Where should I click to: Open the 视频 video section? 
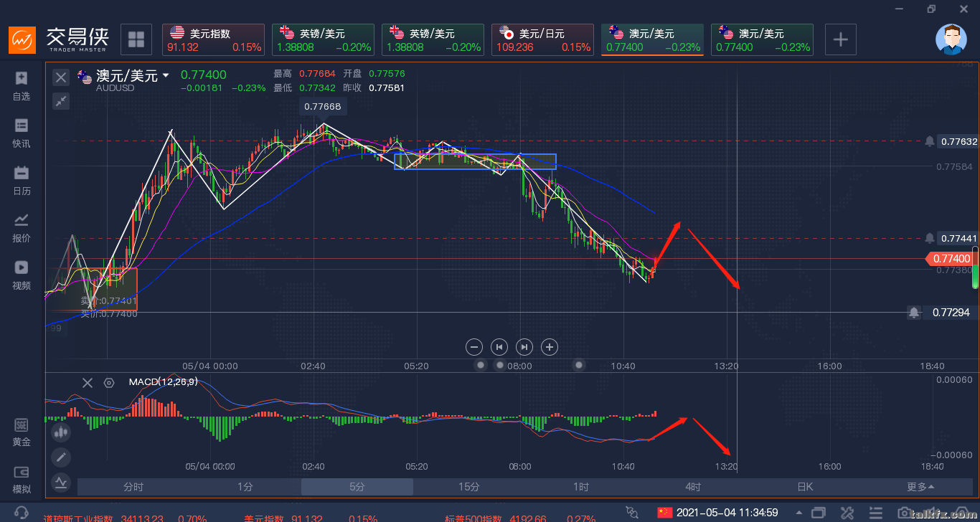click(22, 275)
